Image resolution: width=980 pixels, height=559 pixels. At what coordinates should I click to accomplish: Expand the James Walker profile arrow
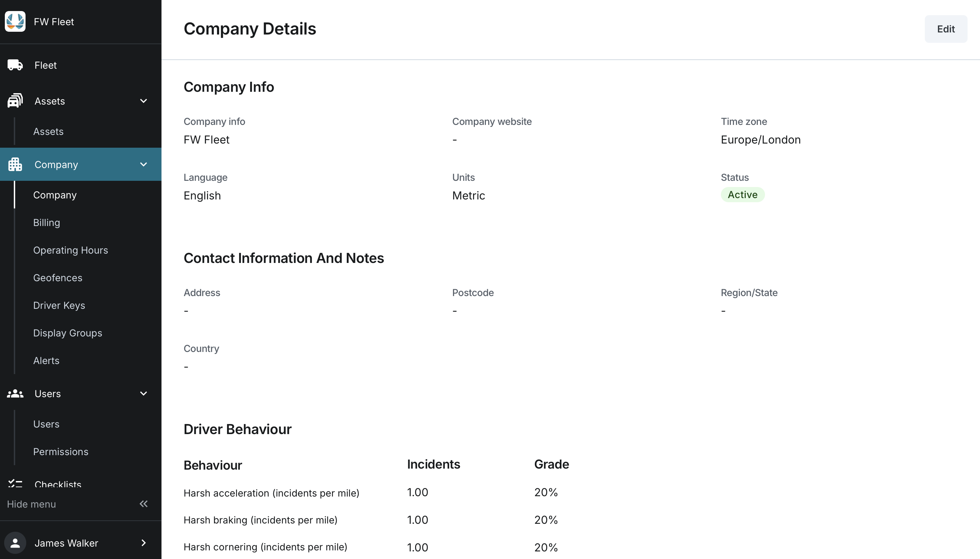pos(144,542)
